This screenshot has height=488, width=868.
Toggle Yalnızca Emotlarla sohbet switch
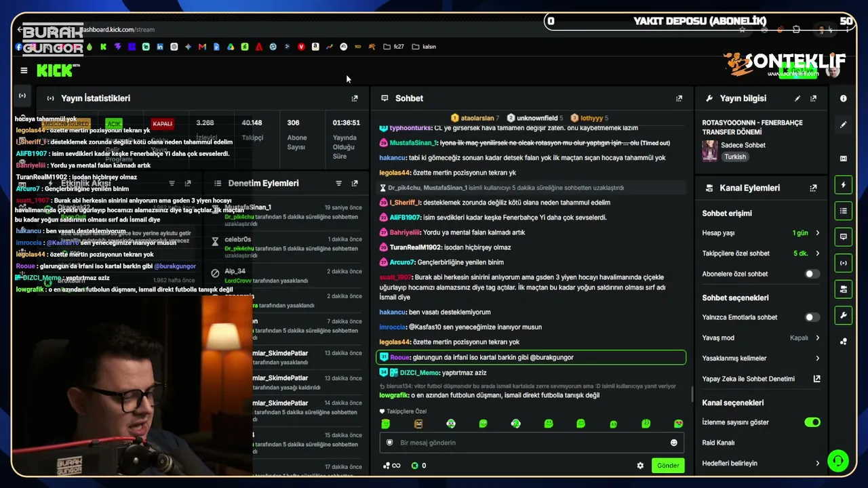pos(812,317)
